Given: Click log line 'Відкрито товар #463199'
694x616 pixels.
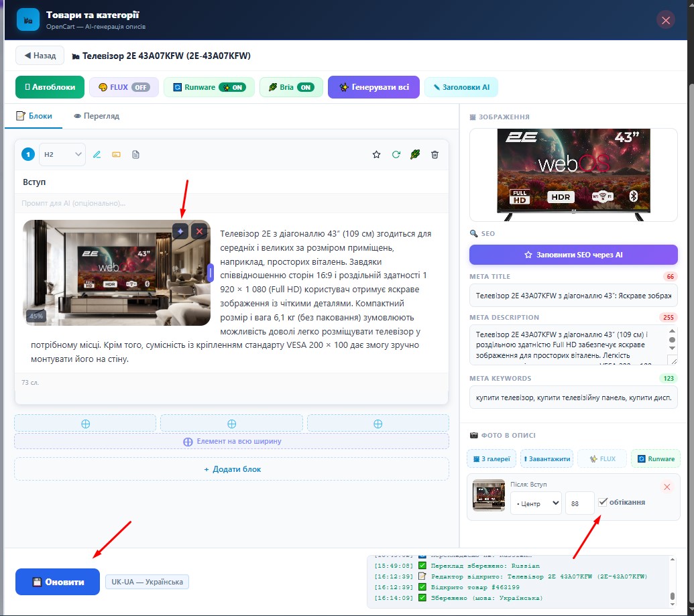Looking at the screenshot, I should coord(447,587).
